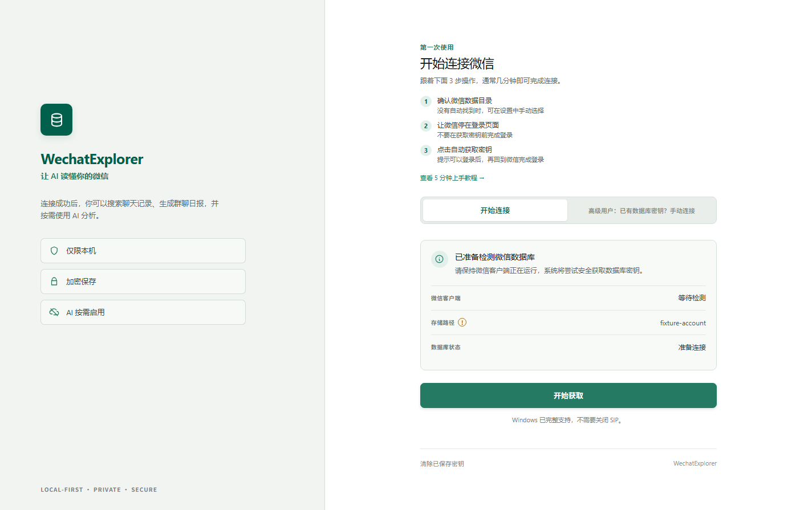Select the 开始连接 tab

[x=495, y=210]
